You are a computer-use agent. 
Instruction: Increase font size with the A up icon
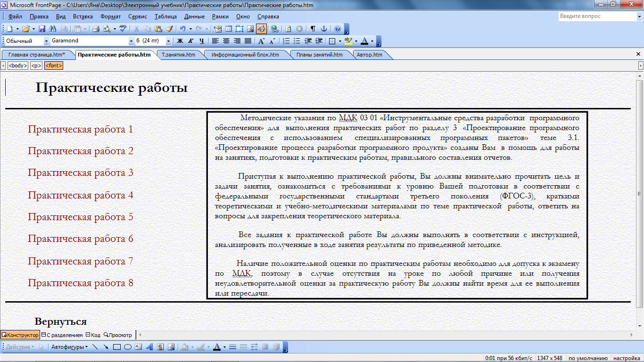point(261,41)
